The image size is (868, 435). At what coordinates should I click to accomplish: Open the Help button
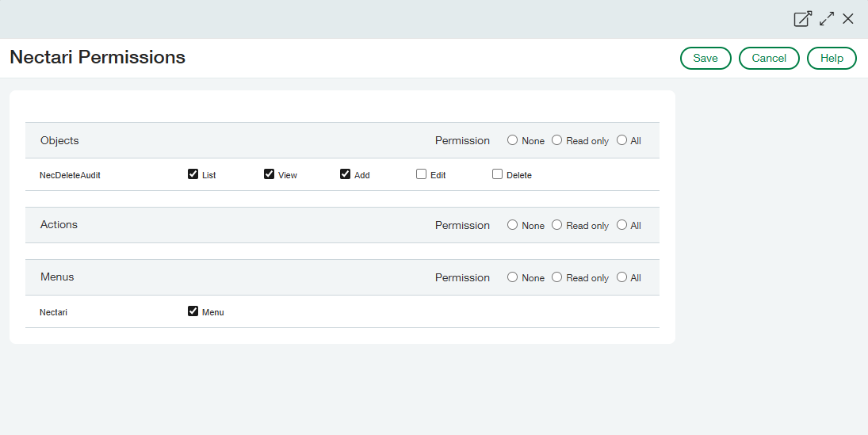click(x=832, y=58)
